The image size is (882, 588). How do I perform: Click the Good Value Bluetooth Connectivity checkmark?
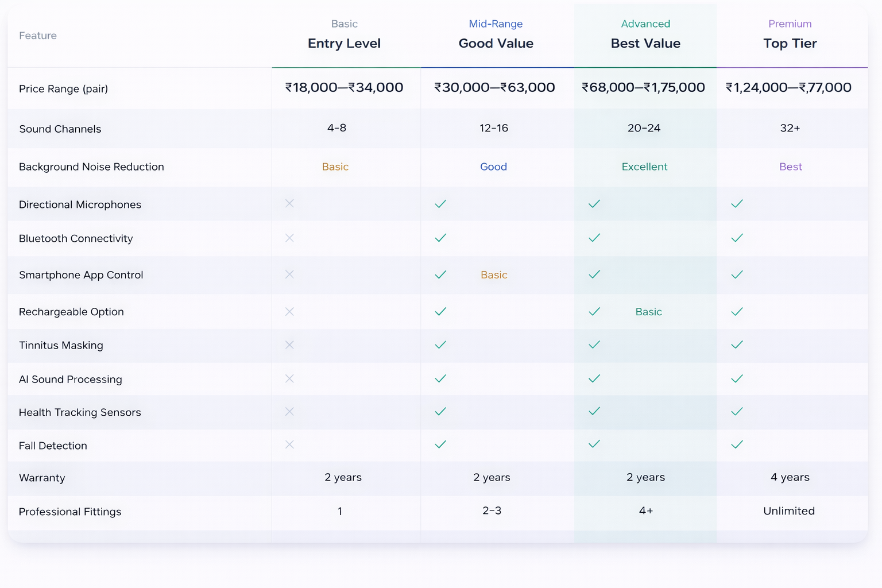point(440,238)
